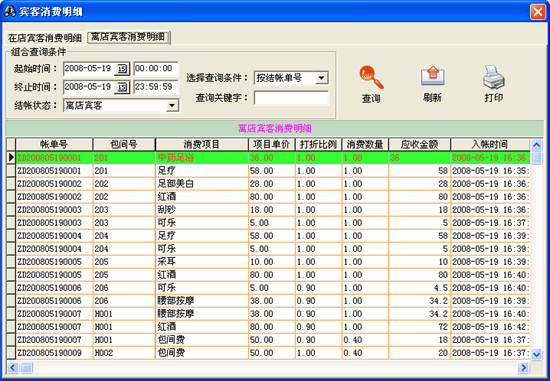Image resolution: width=550 pixels, height=381 pixels.
Task: Click 腰部按摩 in the H001 row
Action: [x=202, y=313]
